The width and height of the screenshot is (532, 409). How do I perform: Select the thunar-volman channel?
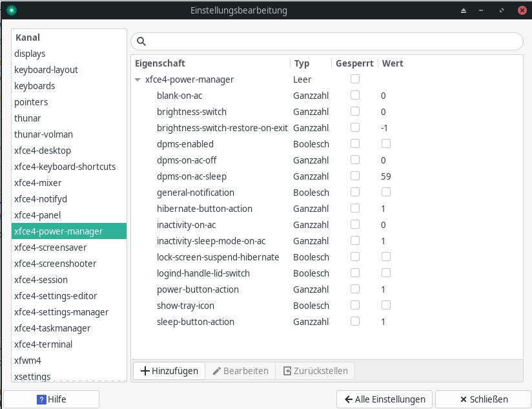(x=43, y=134)
